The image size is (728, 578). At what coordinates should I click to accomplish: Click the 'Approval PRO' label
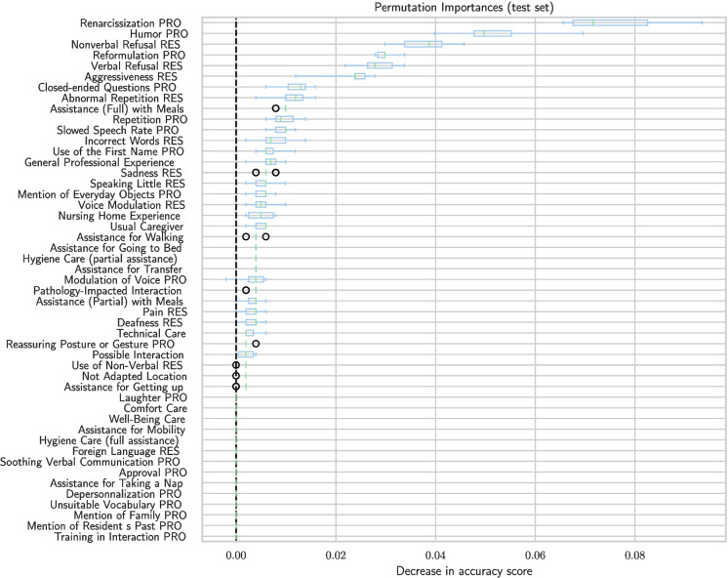pyautogui.click(x=153, y=472)
